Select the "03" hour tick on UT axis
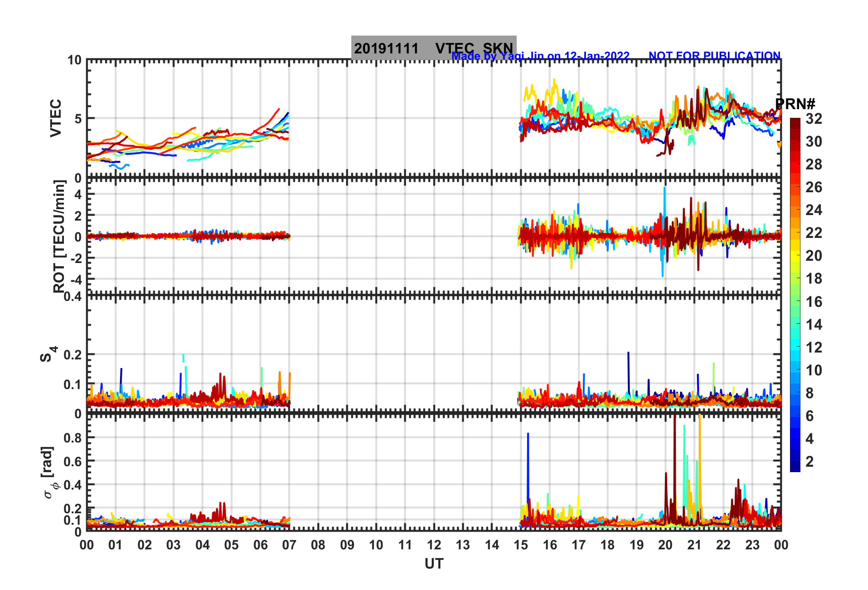The width and height of the screenshot is (868, 590). point(173,545)
